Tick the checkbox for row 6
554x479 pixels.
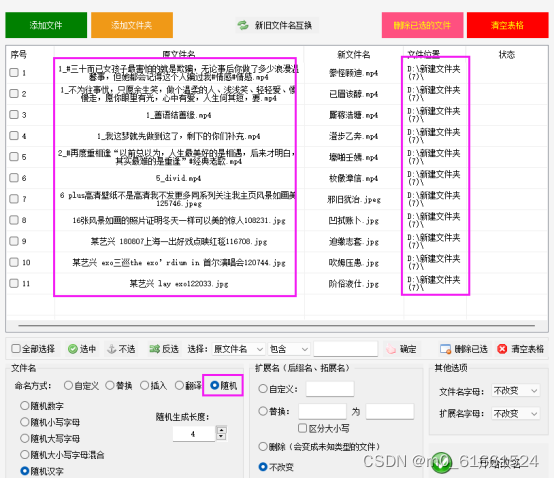pyautogui.click(x=14, y=178)
